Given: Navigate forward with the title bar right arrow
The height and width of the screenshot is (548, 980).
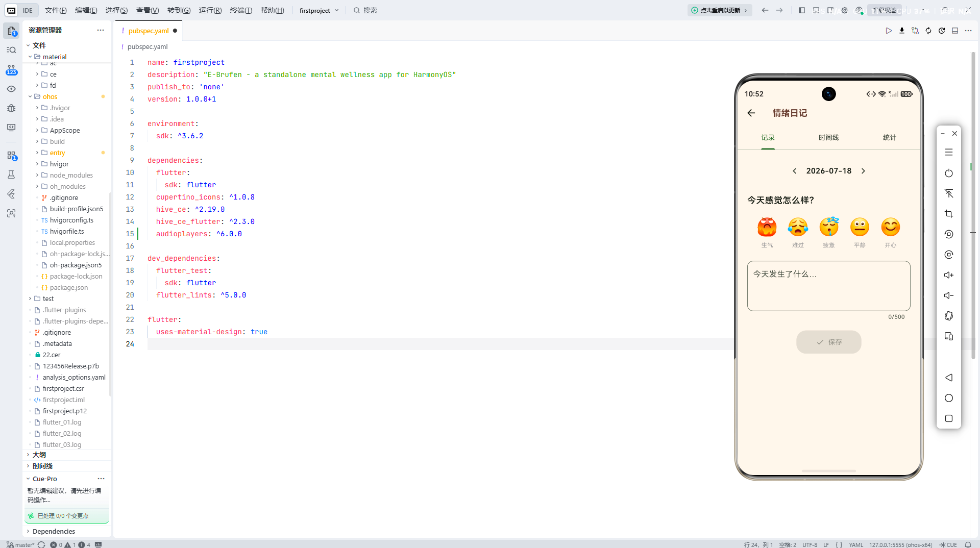Looking at the screenshot, I should click(779, 10).
